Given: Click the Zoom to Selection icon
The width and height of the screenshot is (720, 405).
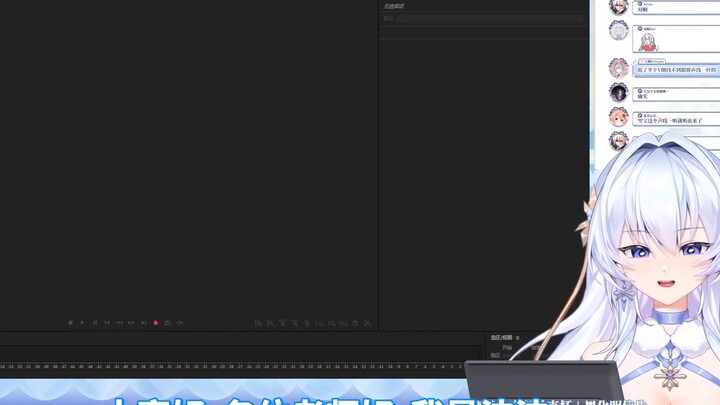Looking at the screenshot, I should (343, 323).
